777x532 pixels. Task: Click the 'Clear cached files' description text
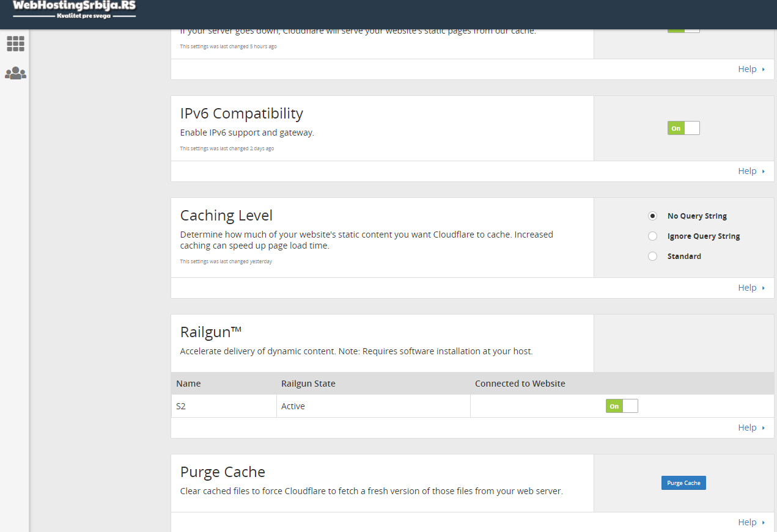372,491
